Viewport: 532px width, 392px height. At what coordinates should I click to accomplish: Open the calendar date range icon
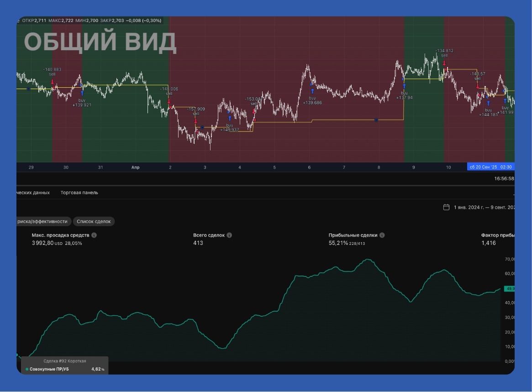tap(446, 207)
